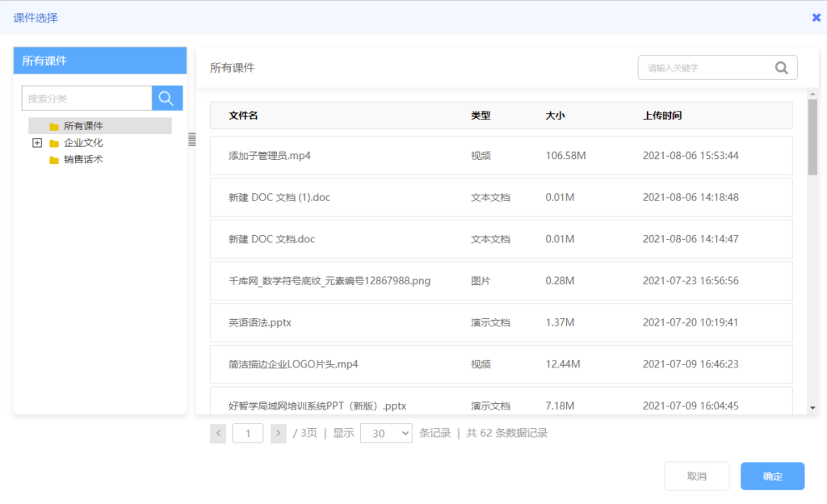
Task: Select file 英语语法.pptx
Action: click(260, 322)
